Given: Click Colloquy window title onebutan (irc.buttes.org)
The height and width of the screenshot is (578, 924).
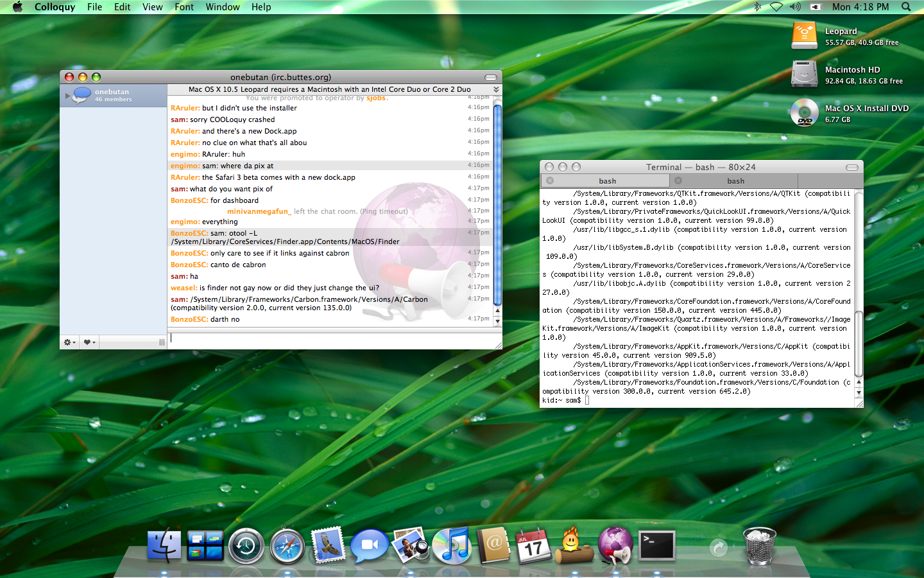Looking at the screenshot, I should tap(281, 77).
